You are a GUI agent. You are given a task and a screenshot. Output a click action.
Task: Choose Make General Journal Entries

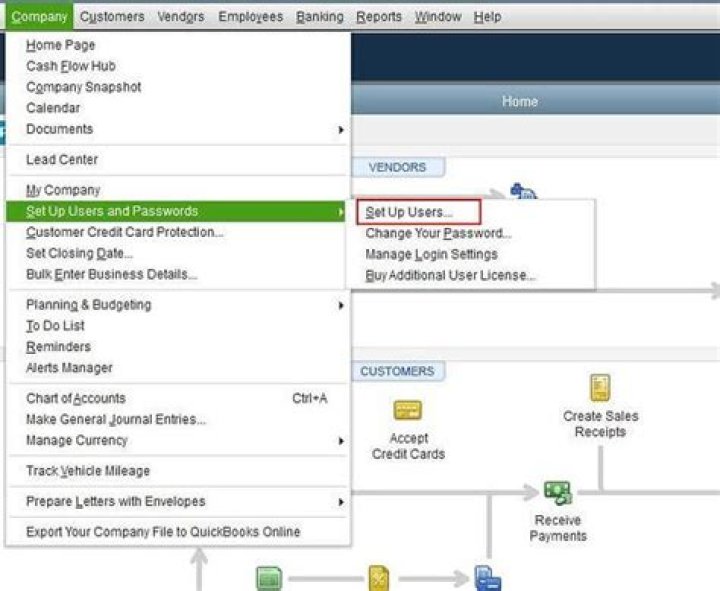(x=177, y=419)
